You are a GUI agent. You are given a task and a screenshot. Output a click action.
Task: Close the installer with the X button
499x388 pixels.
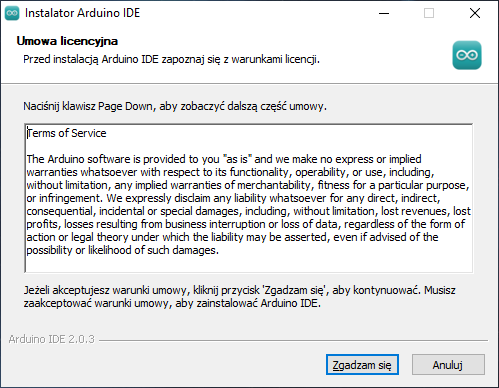pyautogui.click(x=475, y=13)
